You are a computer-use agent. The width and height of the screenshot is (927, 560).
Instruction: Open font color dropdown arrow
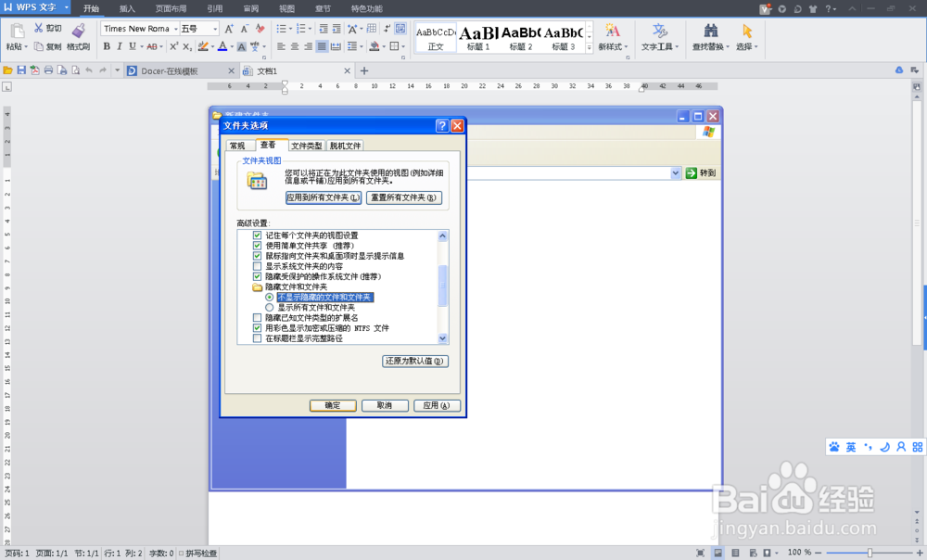[232, 46]
